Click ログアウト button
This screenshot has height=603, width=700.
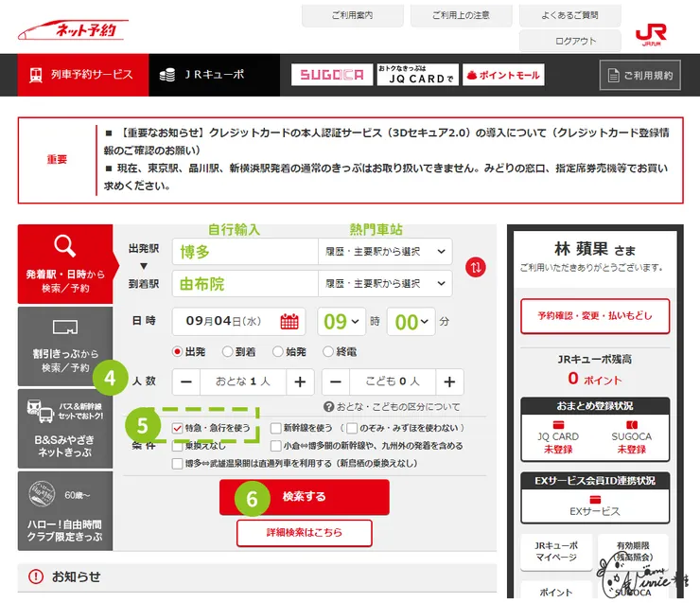click(x=570, y=41)
